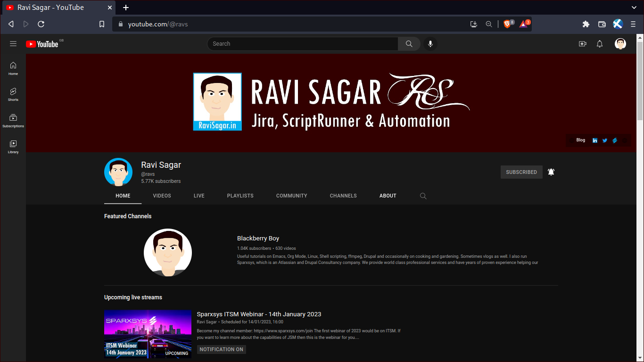The width and height of the screenshot is (644, 362).
Task: Reload the page with the refresh icon
Action: [x=41, y=24]
